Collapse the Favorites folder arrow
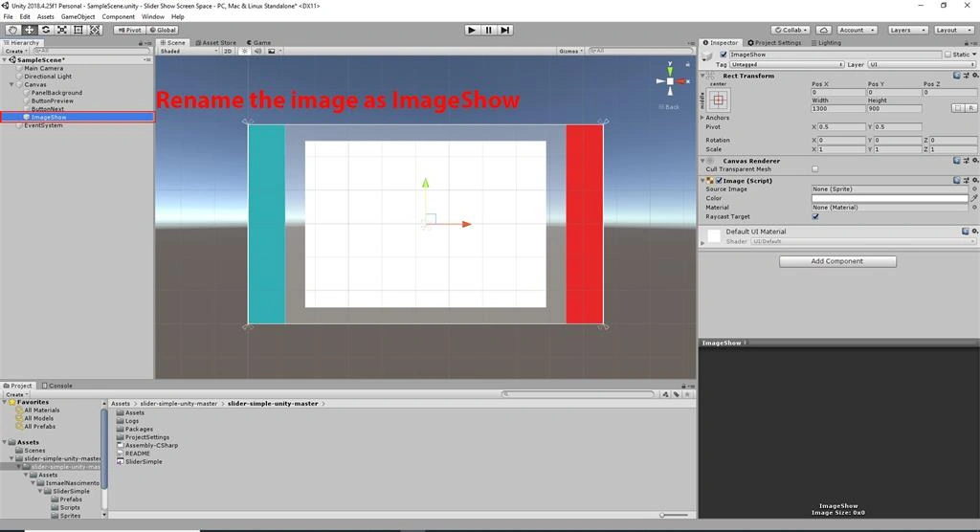The height and width of the screenshot is (532, 980). click(5, 402)
